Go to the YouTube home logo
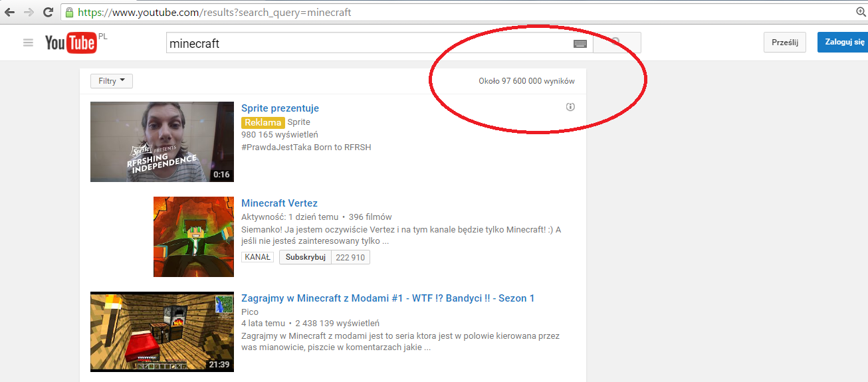 click(x=71, y=43)
